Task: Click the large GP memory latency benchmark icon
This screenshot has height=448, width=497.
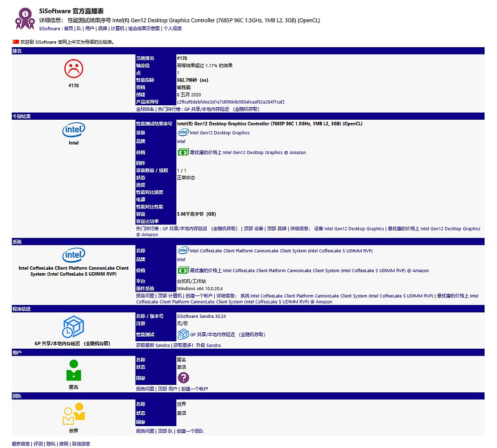Action: click(x=74, y=326)
